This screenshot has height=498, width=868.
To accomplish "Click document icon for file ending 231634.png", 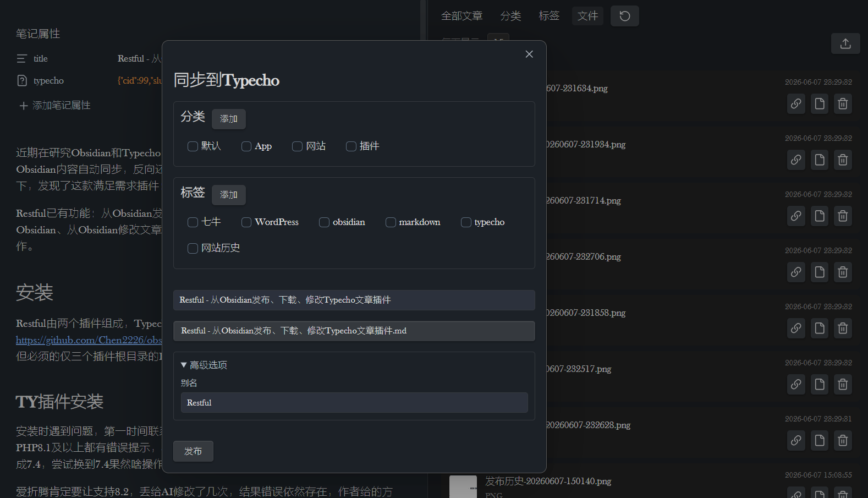I will [820, 103].
